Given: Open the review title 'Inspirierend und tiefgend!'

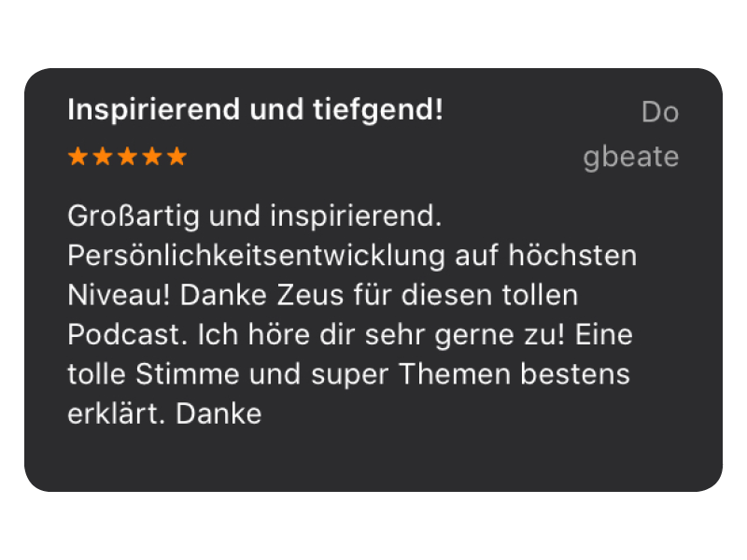Looking at the screenshot, I should pyautogui.click(x=255, y=110).
